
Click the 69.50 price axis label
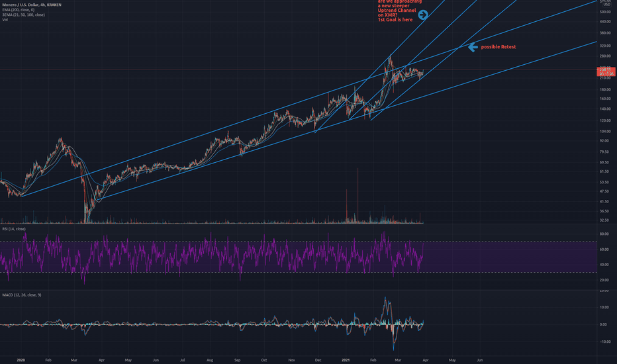(604, 163)
